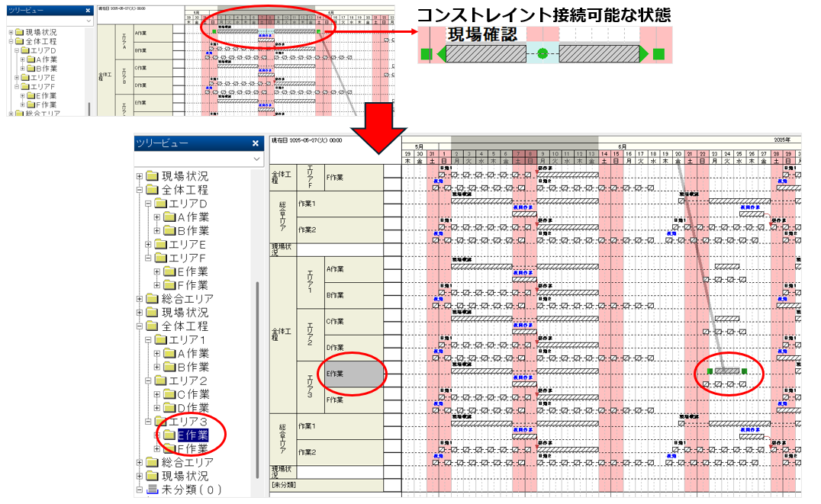Select highlighted E作業 item in tree view

(x=192, y=435)
